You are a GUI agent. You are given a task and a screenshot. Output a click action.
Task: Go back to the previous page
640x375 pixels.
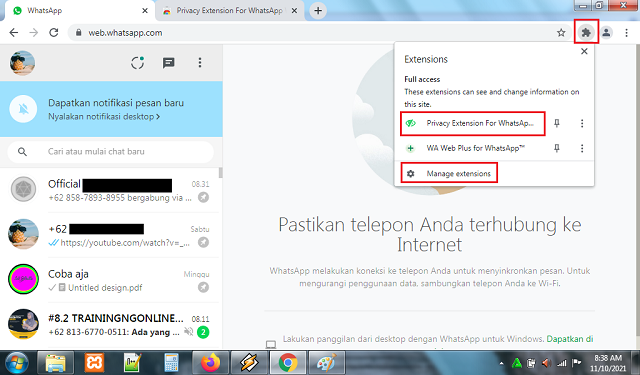coord(14,33)
